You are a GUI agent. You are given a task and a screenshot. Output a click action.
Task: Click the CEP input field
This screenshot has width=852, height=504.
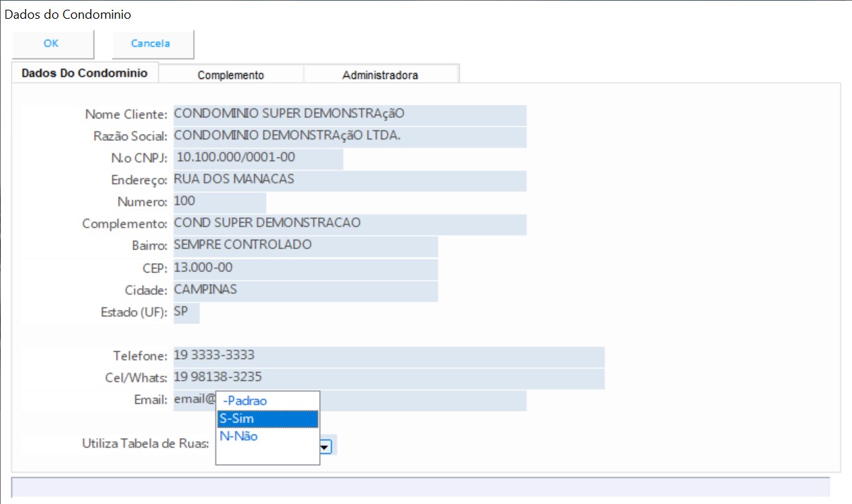click(x=305, y=268)
